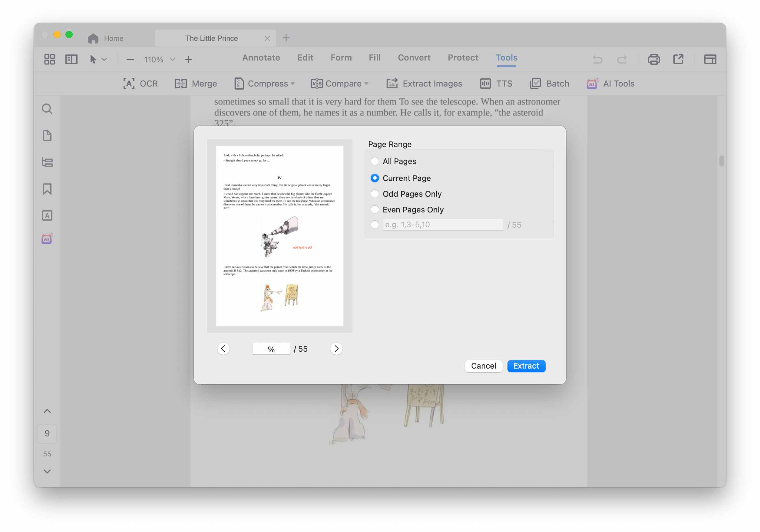Show the outline sidebar panel
This screenshot has width=760, height=532.
coord(47,163)
